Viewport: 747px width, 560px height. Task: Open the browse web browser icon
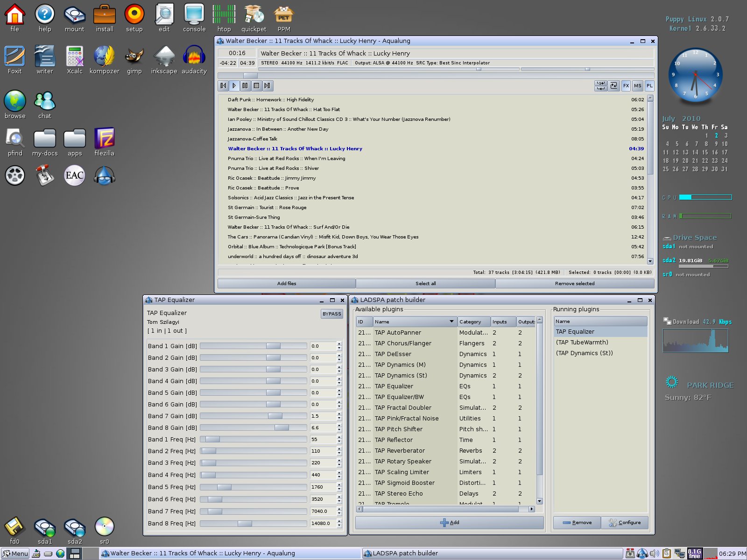pyautogui.click(x=15, y=105)
